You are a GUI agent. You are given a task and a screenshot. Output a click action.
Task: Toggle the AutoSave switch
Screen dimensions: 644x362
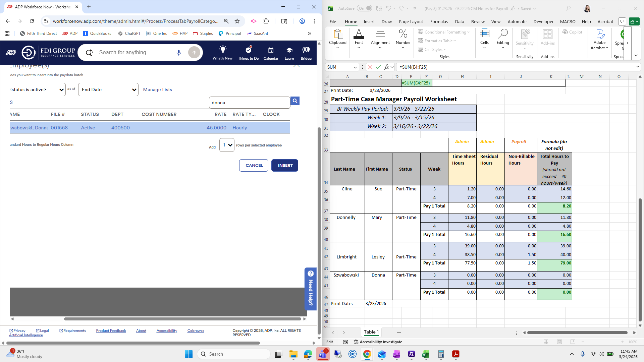click(365, 8)
